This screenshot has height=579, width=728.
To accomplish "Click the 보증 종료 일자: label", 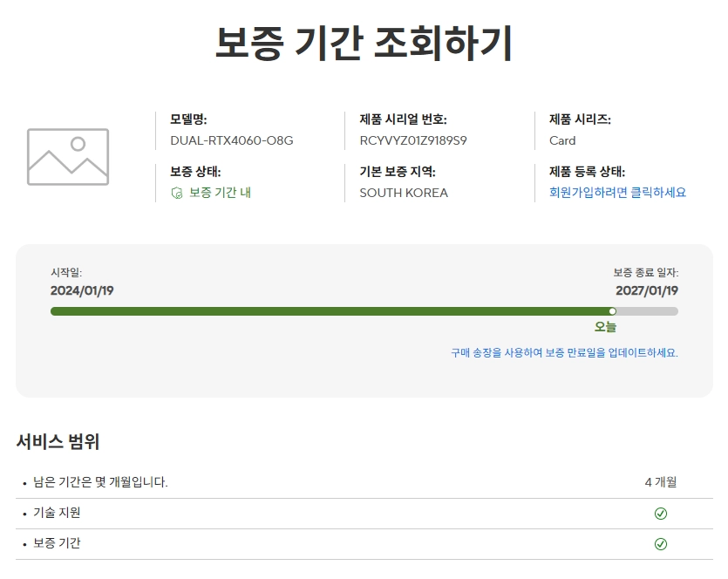I will pos(646,273).
